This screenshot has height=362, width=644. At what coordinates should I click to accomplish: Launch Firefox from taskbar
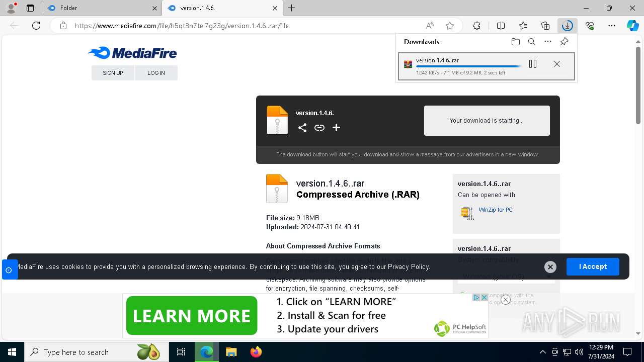[x=256, y=352]
